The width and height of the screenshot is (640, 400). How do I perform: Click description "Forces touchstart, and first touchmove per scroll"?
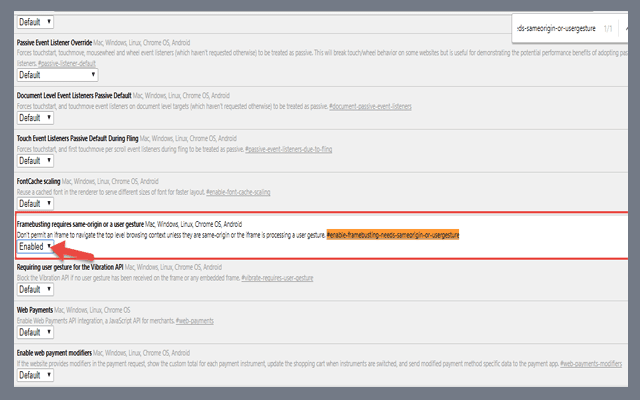click(130, 149)
